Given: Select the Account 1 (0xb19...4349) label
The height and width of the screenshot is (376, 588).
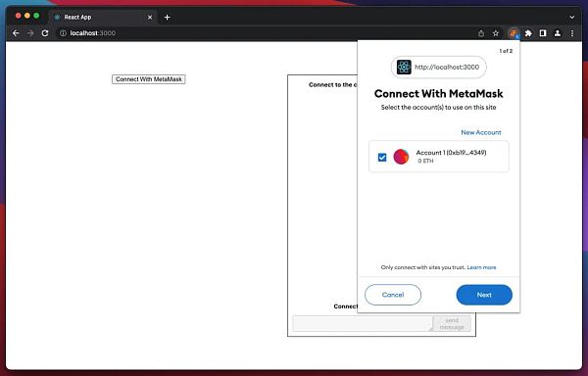Looking at the screenshot, I should pos(451,153).
